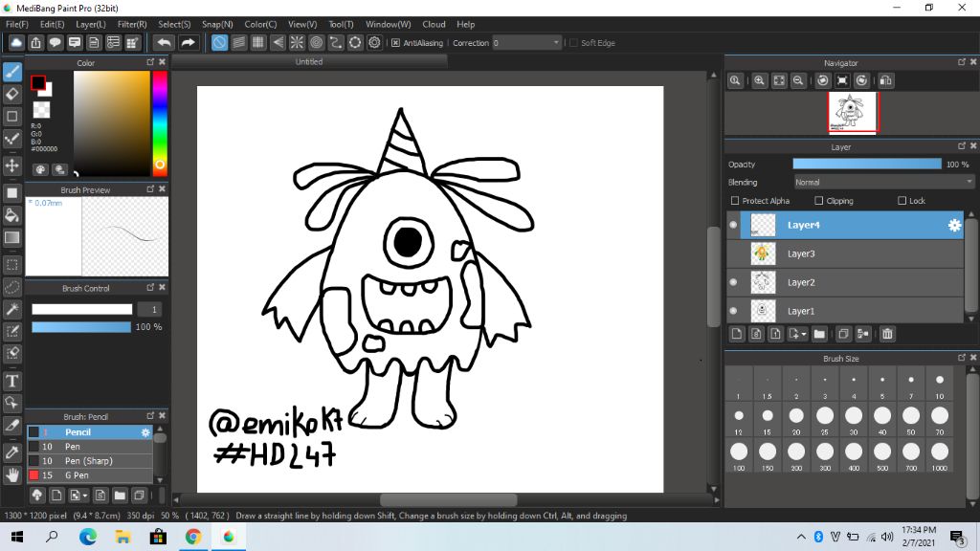Open File Explorer from taskbar
Image resolution: width=980 pixels, height=551 pixels.
[123, 537]
